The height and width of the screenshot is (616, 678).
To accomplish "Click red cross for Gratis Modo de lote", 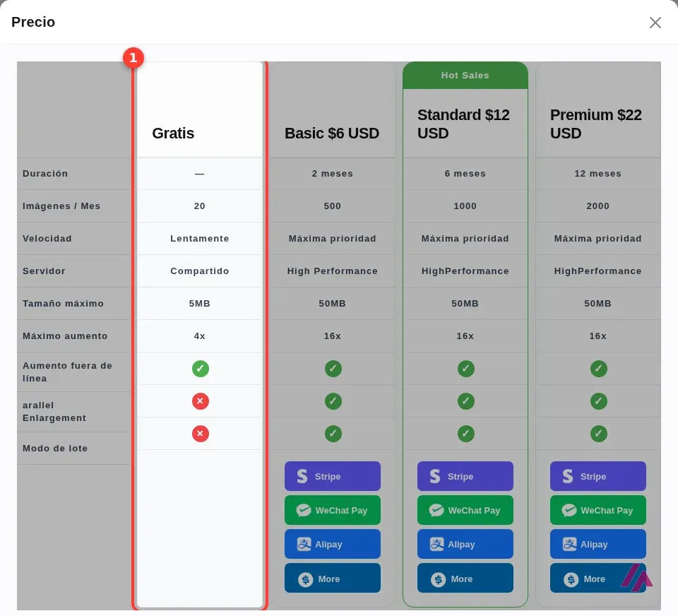I will (200, 434).
